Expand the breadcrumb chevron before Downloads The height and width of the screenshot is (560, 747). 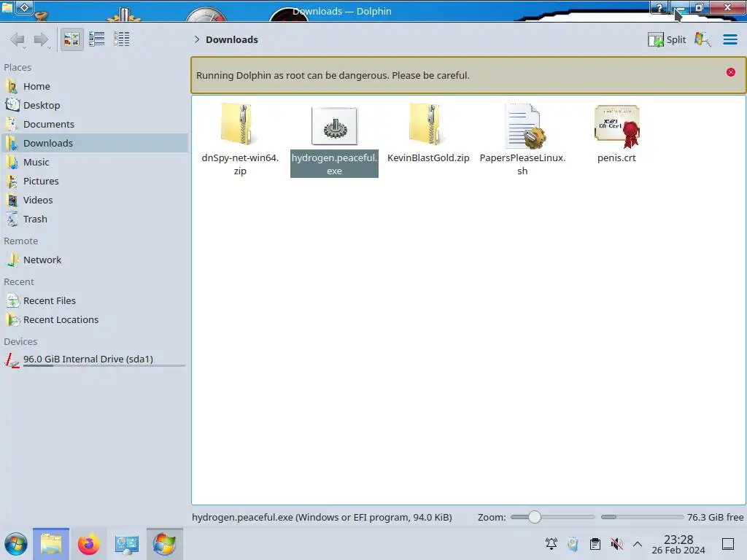[x=197, y=39]
